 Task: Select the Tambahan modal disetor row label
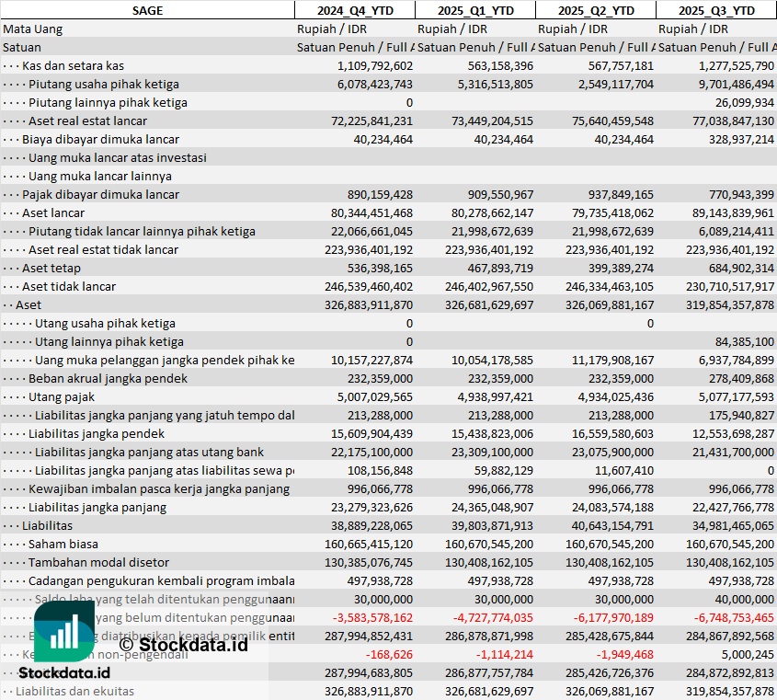98,562
